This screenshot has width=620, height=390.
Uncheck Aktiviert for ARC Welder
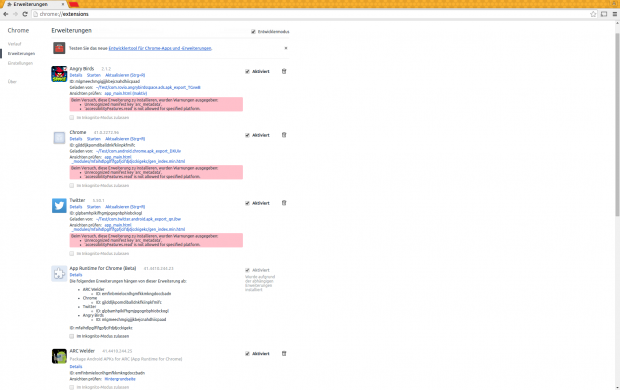click(x=247, y=354)
